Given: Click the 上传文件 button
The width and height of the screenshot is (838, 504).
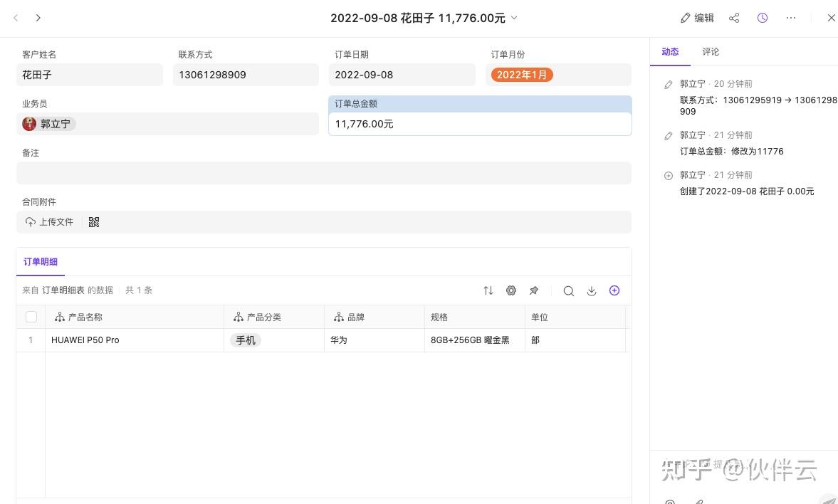Looking at the screenshot, I should [50, 222].
